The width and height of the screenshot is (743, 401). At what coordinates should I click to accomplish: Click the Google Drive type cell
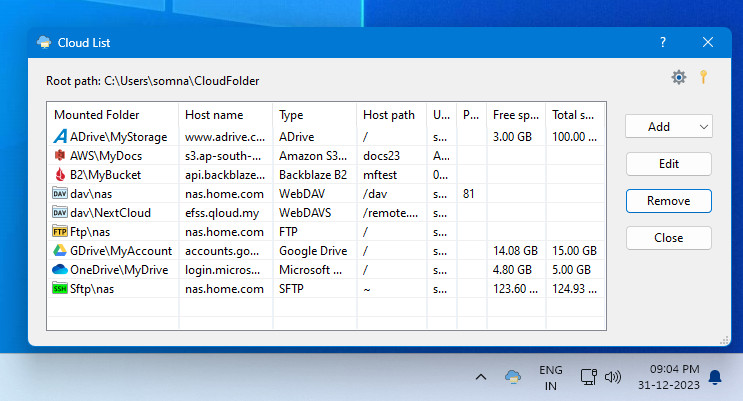313,251
